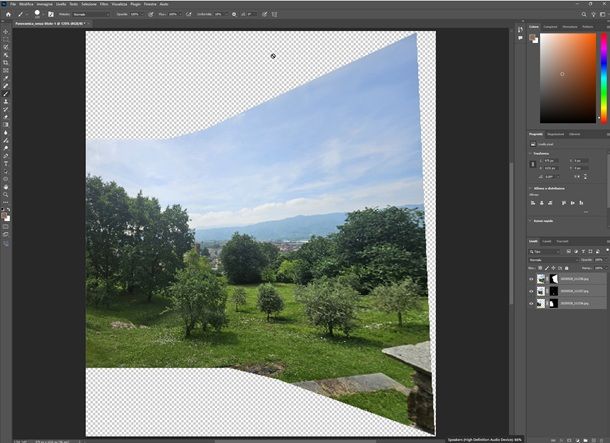Open collapsed History panel icon
This screenshot has height=443, width=610.
(521, 30)
